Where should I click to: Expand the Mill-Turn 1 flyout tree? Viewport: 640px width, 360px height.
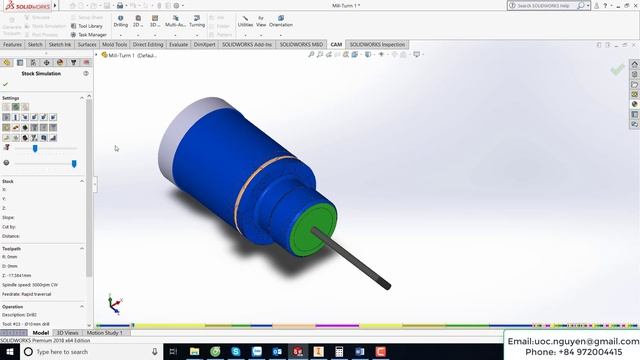pyautogui.click(x=97, y=55)
